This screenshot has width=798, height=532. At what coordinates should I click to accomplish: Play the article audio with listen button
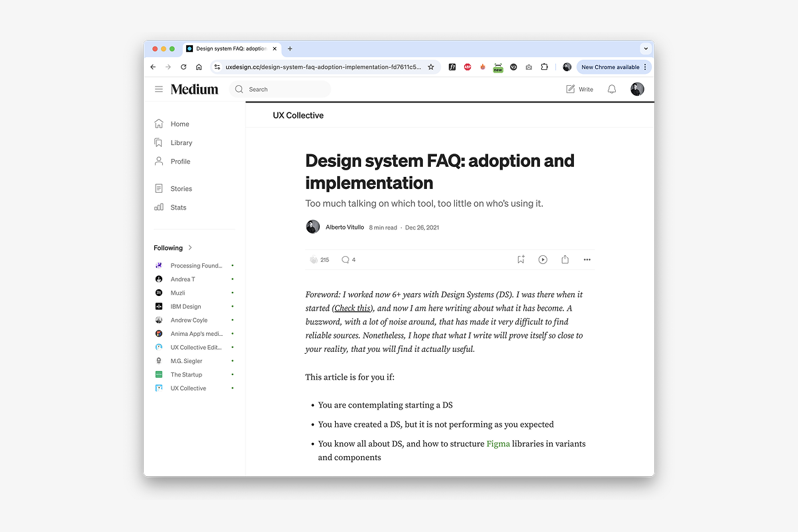click(543, 260)
